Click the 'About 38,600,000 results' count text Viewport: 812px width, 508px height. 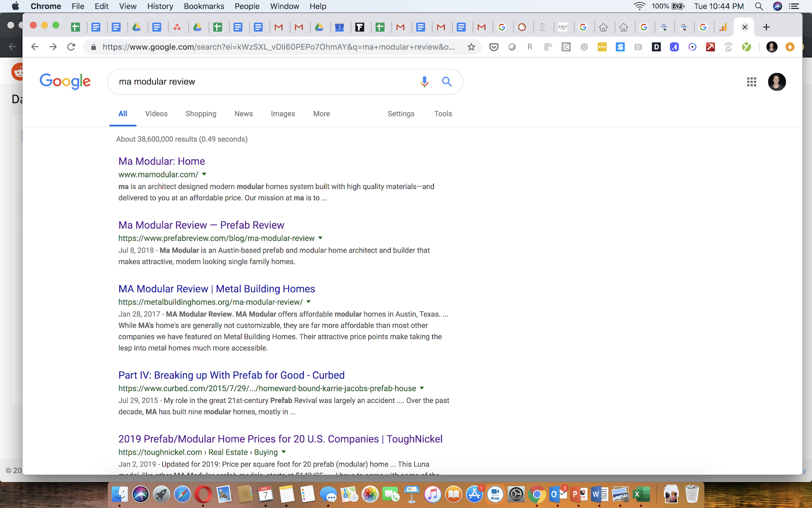182,139
